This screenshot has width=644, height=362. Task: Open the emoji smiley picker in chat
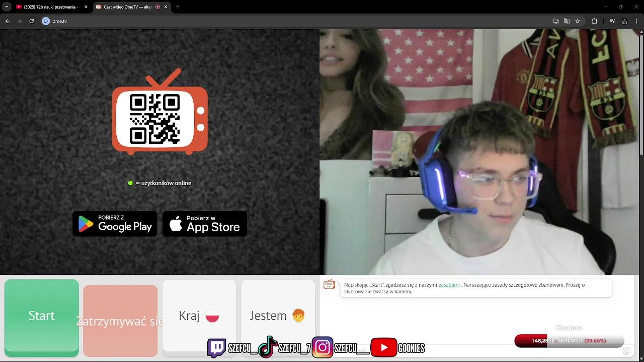click(626, 351)
